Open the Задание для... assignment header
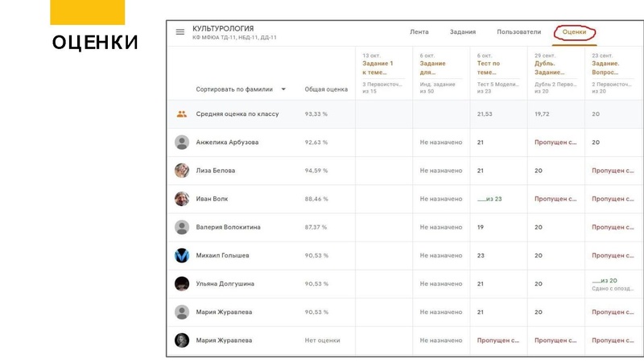The height and width of the screenshot is (363, 644). click(432, 68)
